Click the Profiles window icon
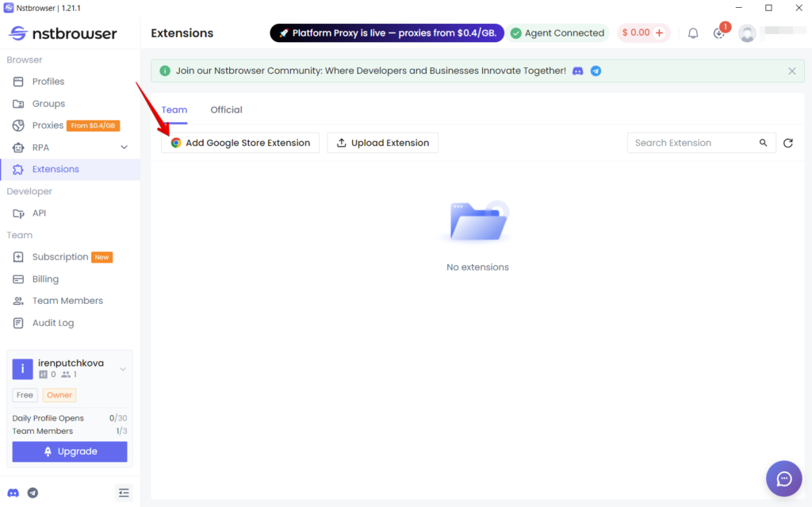 [18, 82]
